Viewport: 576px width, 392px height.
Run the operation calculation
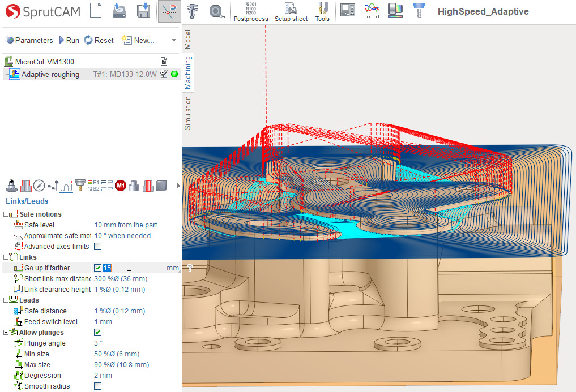pos(69,40)
